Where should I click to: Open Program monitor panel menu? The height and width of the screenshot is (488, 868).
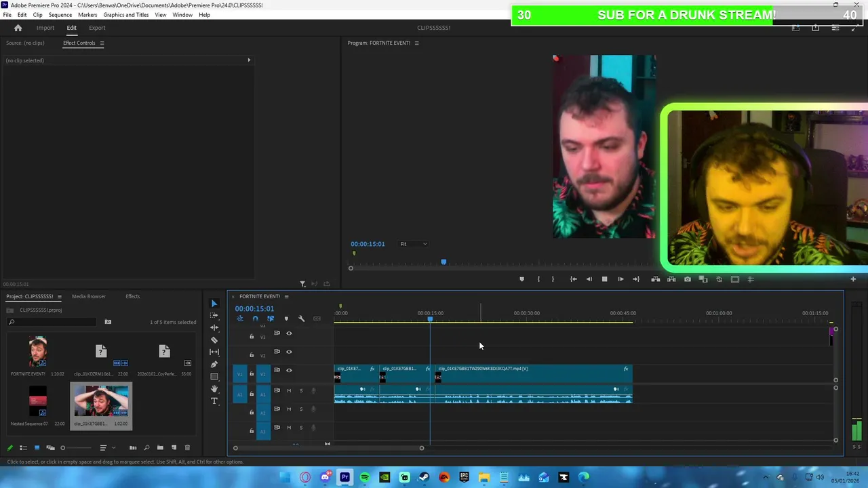pyautogui.click(x=416, y=43)
